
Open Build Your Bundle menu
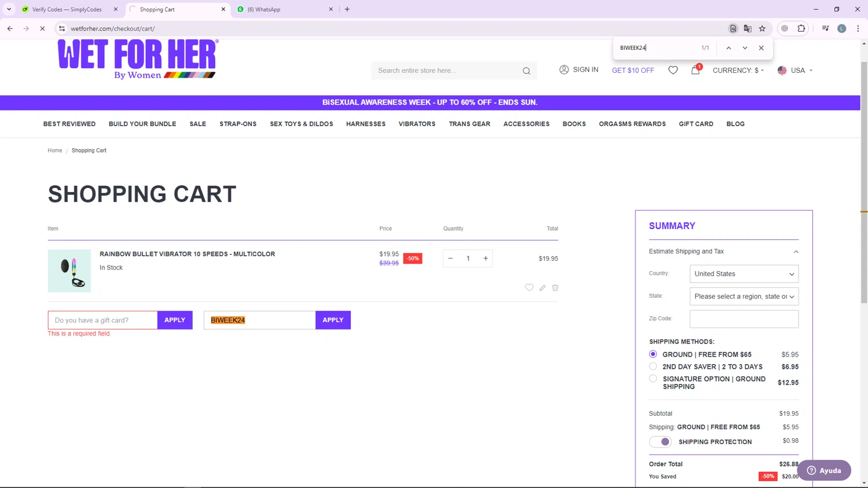[x=142, y=124]
